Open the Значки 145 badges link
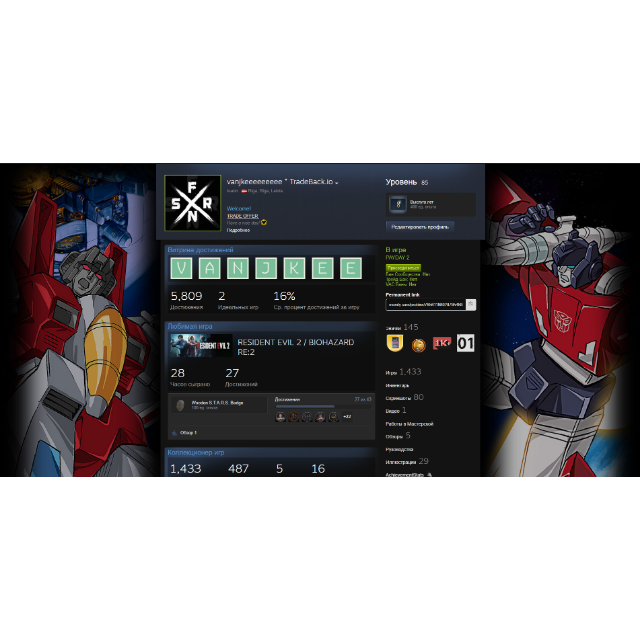The image size is (640, 640). tap(402, 327)
